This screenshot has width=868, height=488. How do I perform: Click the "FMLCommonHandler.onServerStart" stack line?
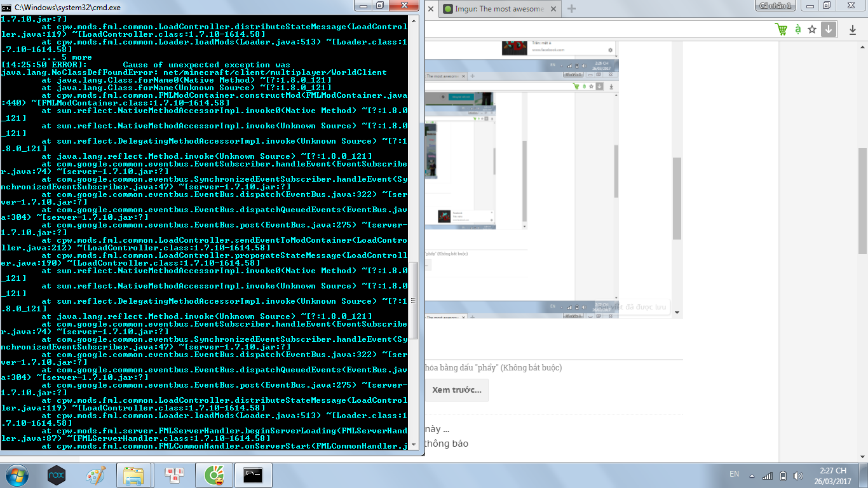point(224,446)
